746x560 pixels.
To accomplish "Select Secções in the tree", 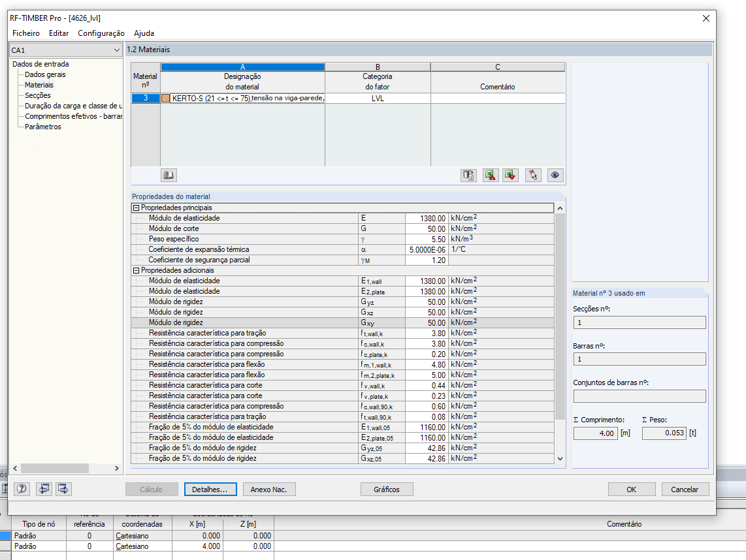I will (x=38, y=95).
